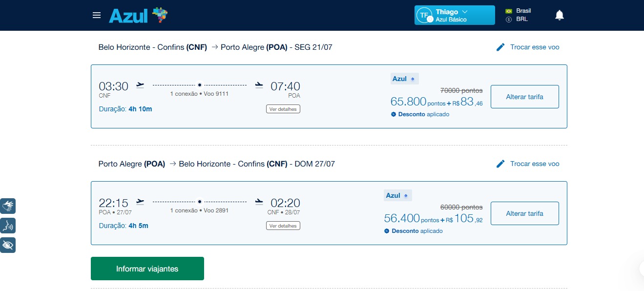The width and height of the screenshot is (644, 291).
Task: Expand the Thiago account dropdown
Action: (455, 15)
